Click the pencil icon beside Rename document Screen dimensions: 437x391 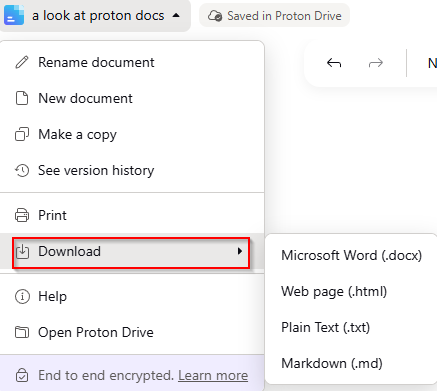22,62
